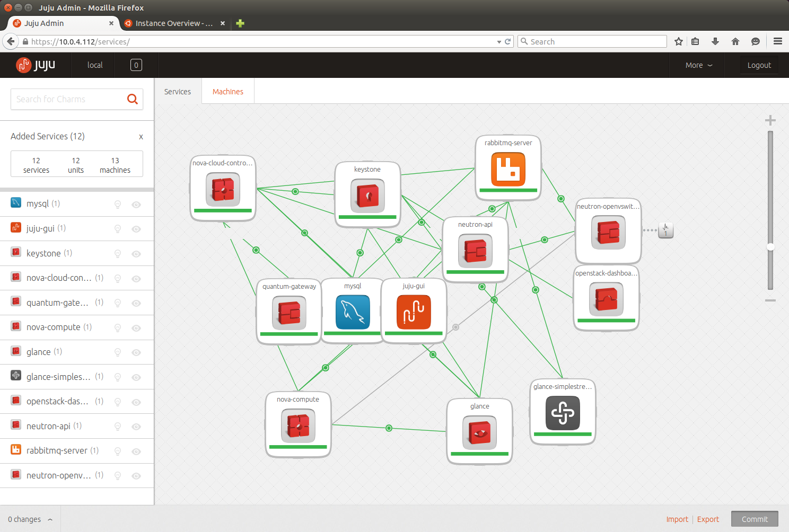
Task: Open the Firefox hamburger menu
Action: click(x=778, y=41)
